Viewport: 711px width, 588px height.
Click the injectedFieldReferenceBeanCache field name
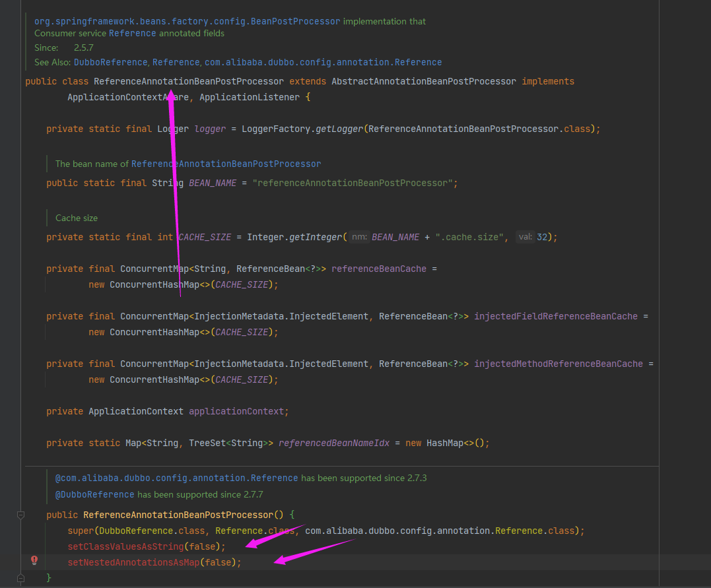click(555, 316)
